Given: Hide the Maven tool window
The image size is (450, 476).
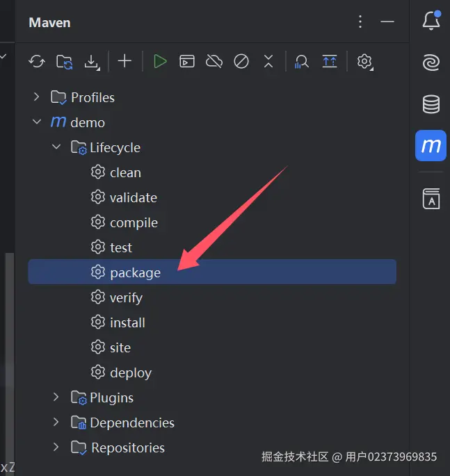Looking at the screenshot, I should 387,22.
